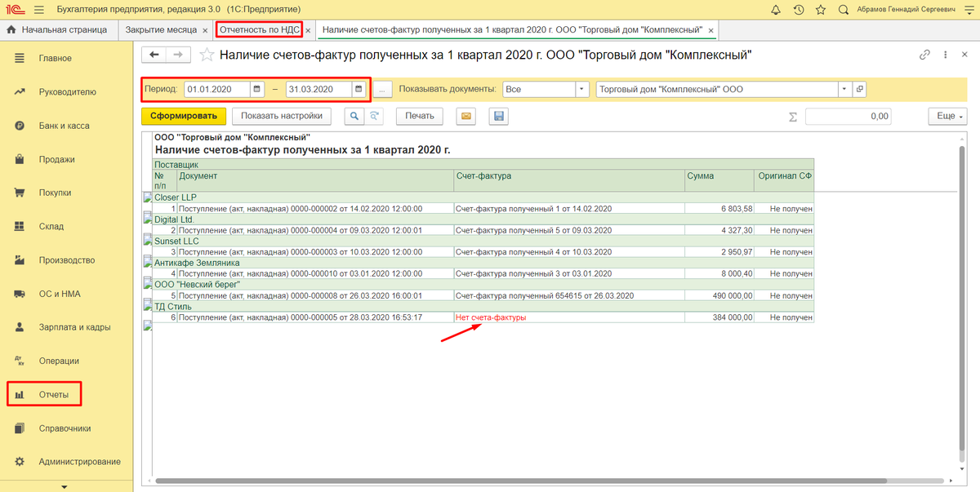Screen dimensions: 980x492
Task: Click the period selection ellipsis button
Action: point(384,89)
